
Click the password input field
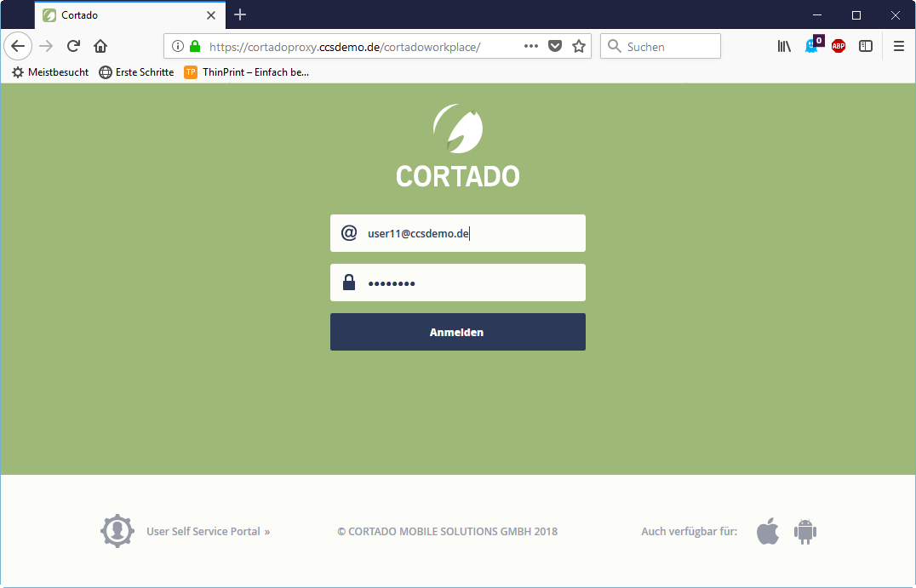[457, 283]
